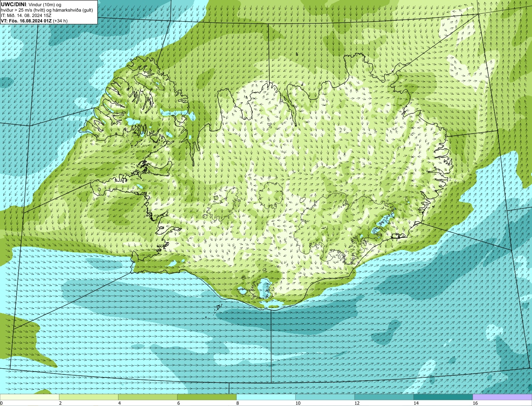Click the pale yellow 0–2 m/s legend swatch
This screenshot has width=532, height=406.
click(x=30, y=397)
